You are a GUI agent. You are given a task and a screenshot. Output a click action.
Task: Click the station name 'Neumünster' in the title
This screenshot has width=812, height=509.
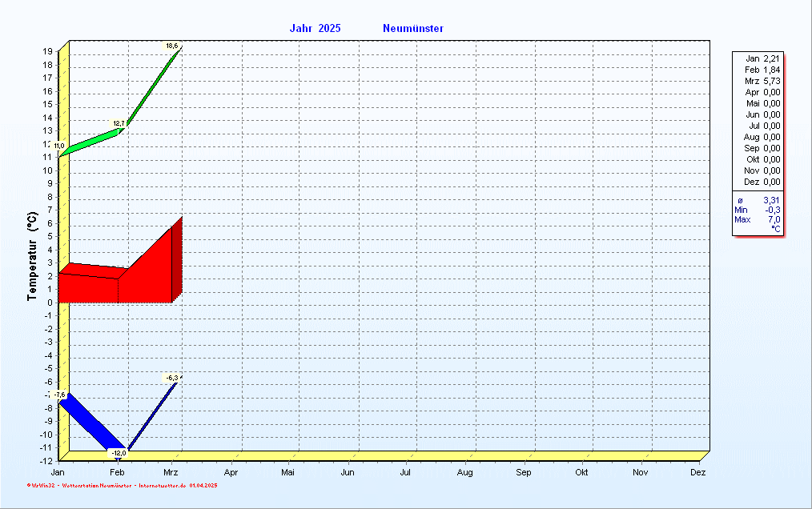click(413, 29)
